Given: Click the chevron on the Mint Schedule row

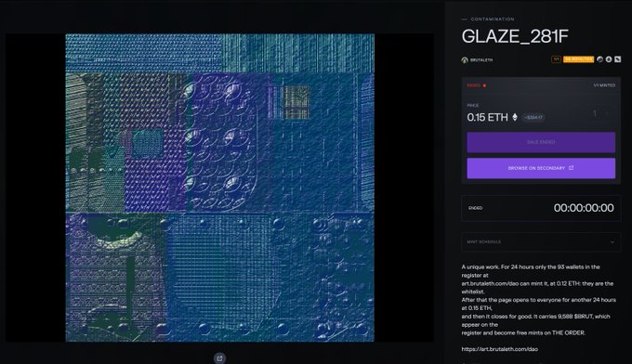Looking at the screenshot, I should click(612, 242).
